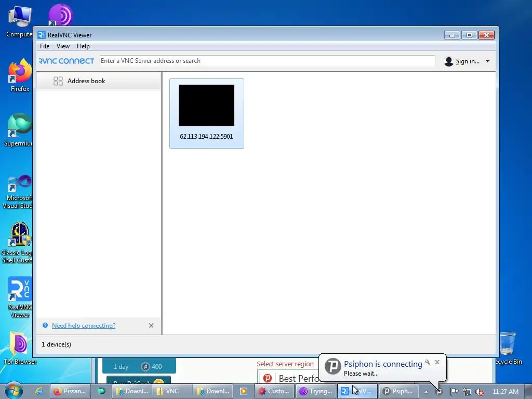Open the Need help connecting link
The width and height of the screenshot is (532, 399).
(x=84, y=326)
